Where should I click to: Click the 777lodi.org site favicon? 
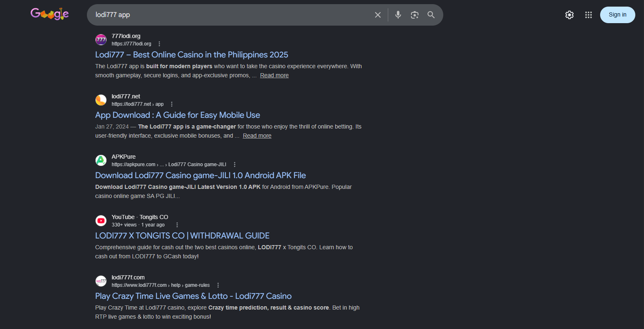click(101, 40)
